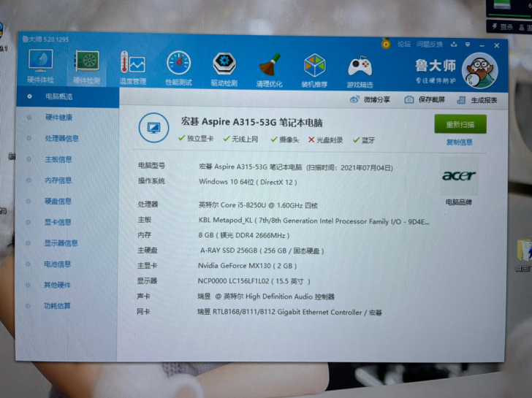Click memory value '8 GB ( 镁光 DDR4 2666MHz )'
This screenshot has width=532, height=398.
(x=243, y=235)
